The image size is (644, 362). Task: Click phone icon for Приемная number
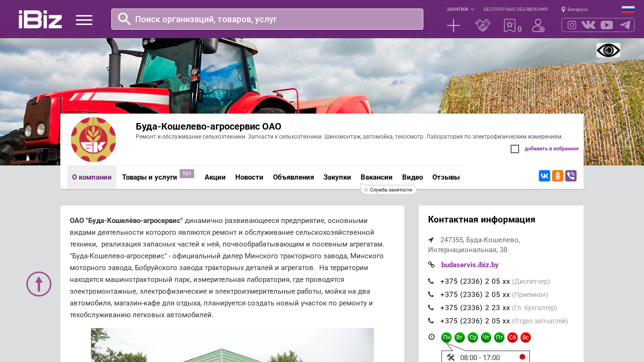point(431,295)
